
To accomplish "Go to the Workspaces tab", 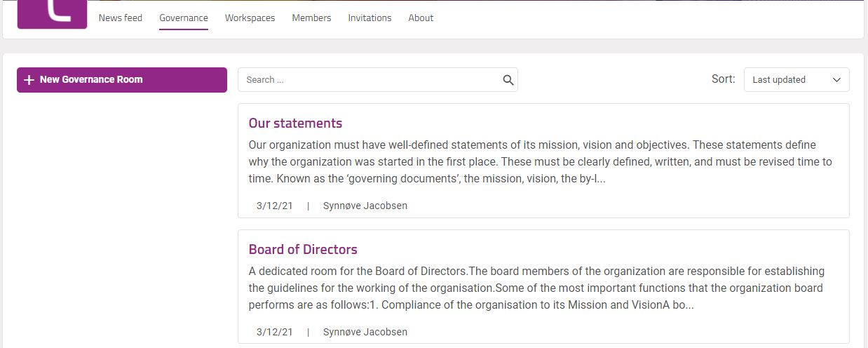I will point(250,18).
